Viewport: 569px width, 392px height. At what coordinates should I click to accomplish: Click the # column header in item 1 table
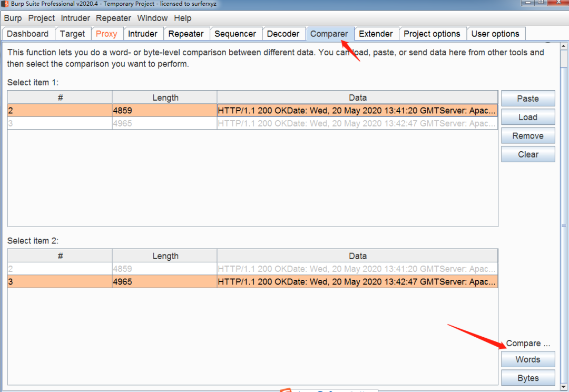tap(60, 97)
